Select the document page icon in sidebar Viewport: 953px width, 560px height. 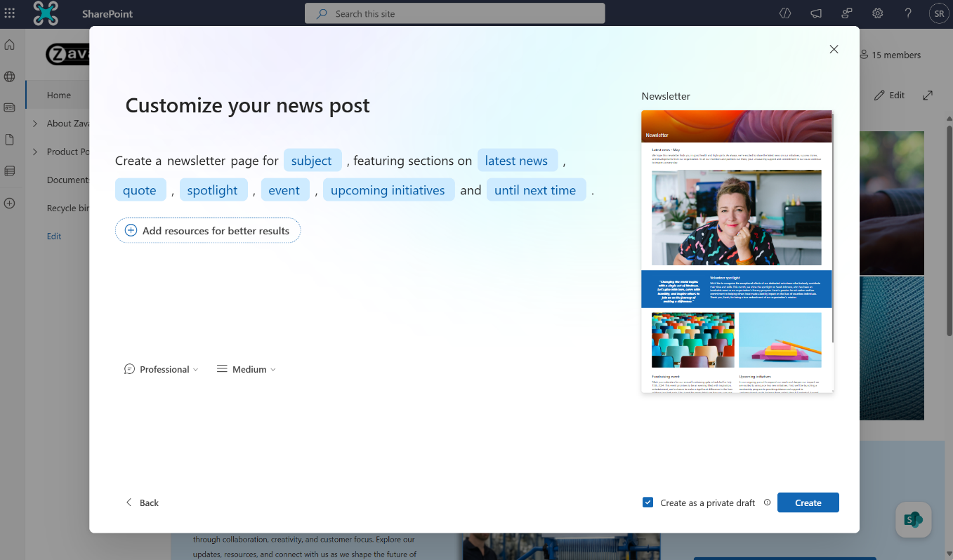tap(9, 139)
